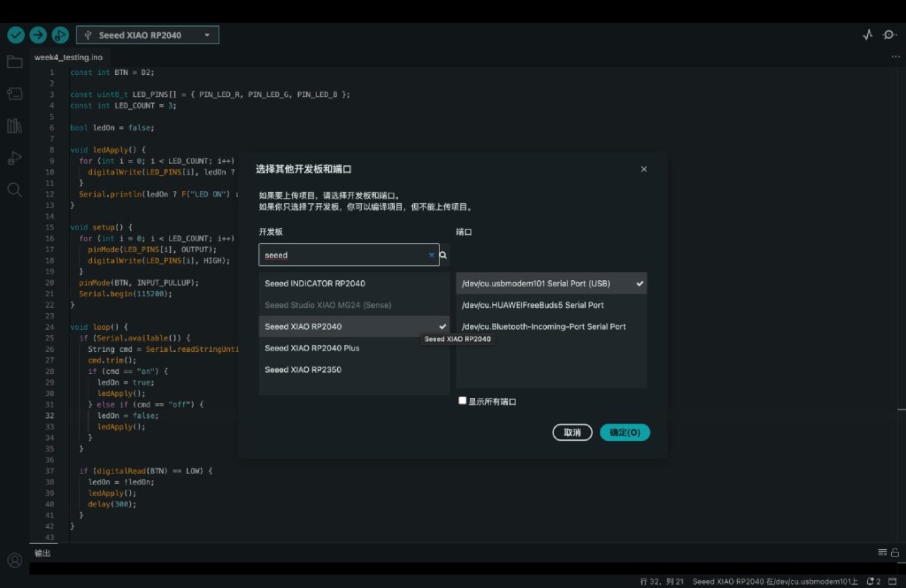This screenshot has height=588, width=906.
Task: Open the Boards Manager sidebar icon
Action: pos(14,94)
